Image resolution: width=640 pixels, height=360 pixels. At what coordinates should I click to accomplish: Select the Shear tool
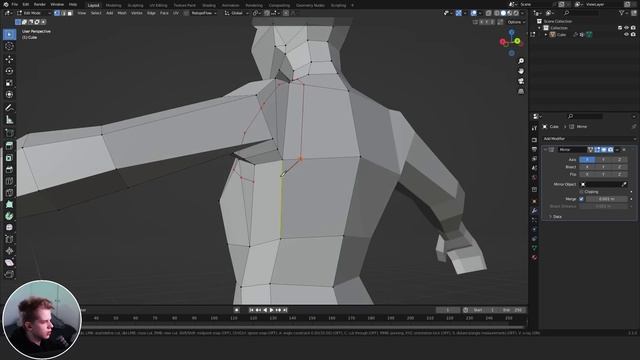[9, 262]
